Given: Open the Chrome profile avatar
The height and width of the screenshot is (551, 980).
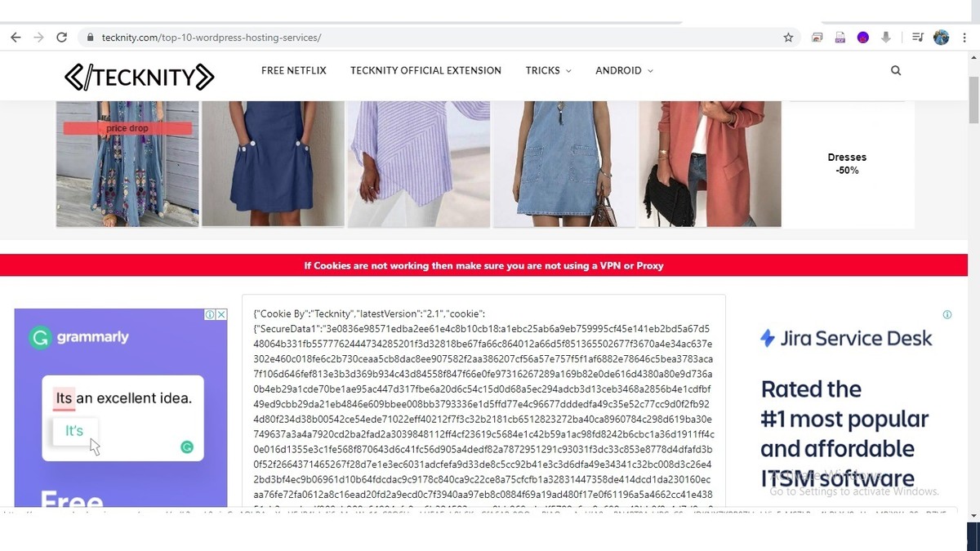Looking at the screenshot, I should coord(941,38).
